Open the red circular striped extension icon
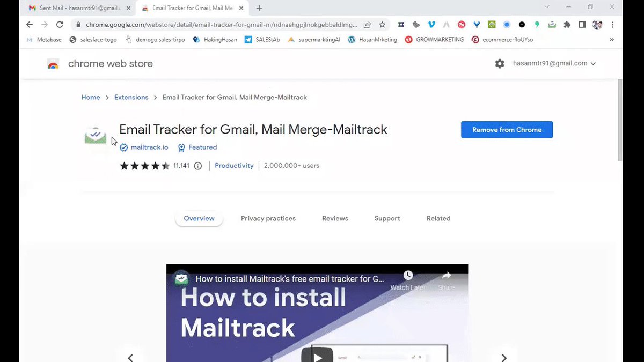 462,25
